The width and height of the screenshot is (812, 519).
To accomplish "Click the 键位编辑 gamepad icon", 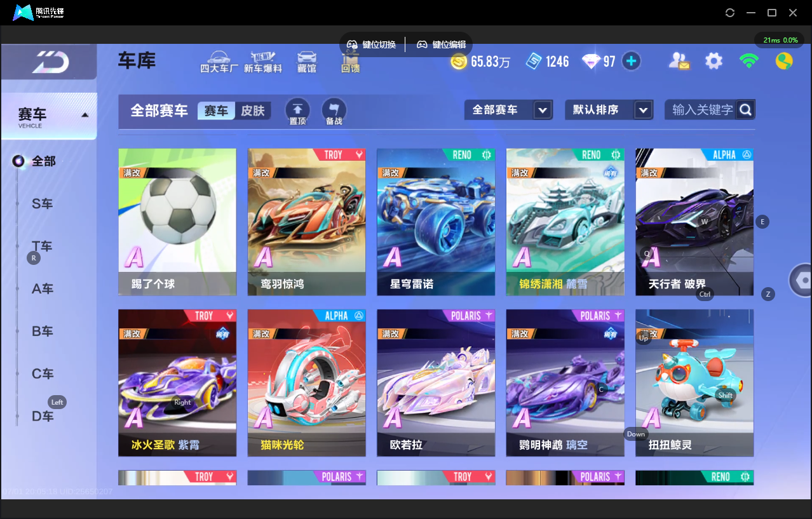I will point(422,44).
